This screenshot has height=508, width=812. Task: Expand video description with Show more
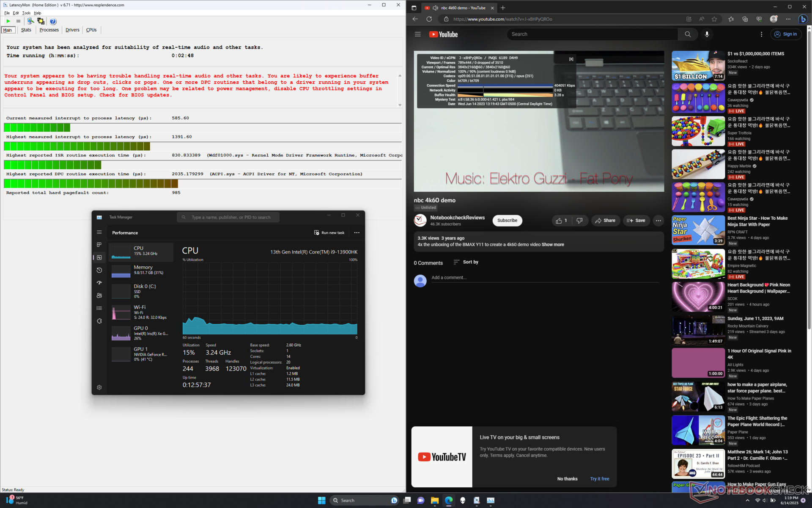tap(552, 245)
